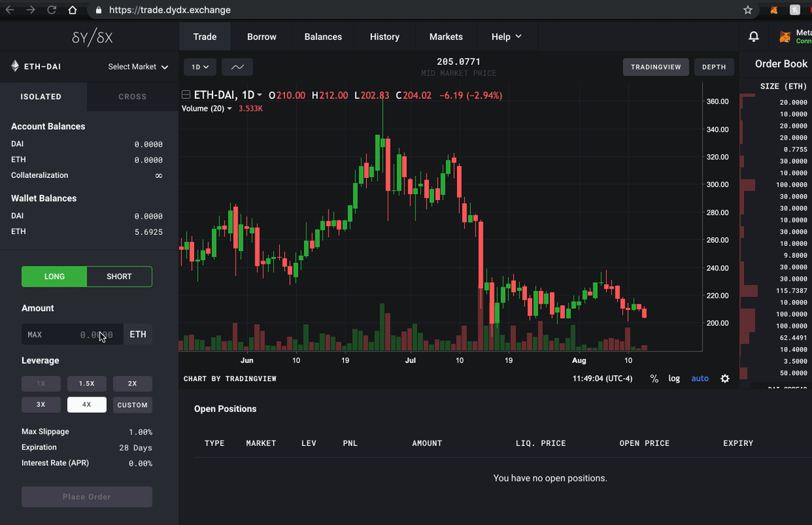Image resolution: width=812 pixels, height=525 pixels.
Task: Click the padlock site info icon
Action: [x=98, y=10]
